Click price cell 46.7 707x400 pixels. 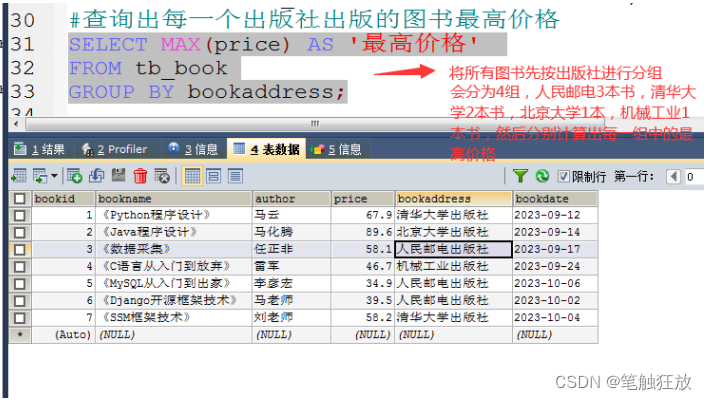coord(363,267)
